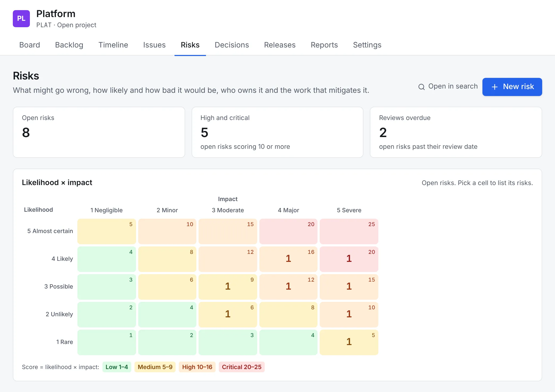The width and height of the screenshot is (555, 392).
Task: Click the Medium 5–9 legend swatch
Action: pos(155,367)
